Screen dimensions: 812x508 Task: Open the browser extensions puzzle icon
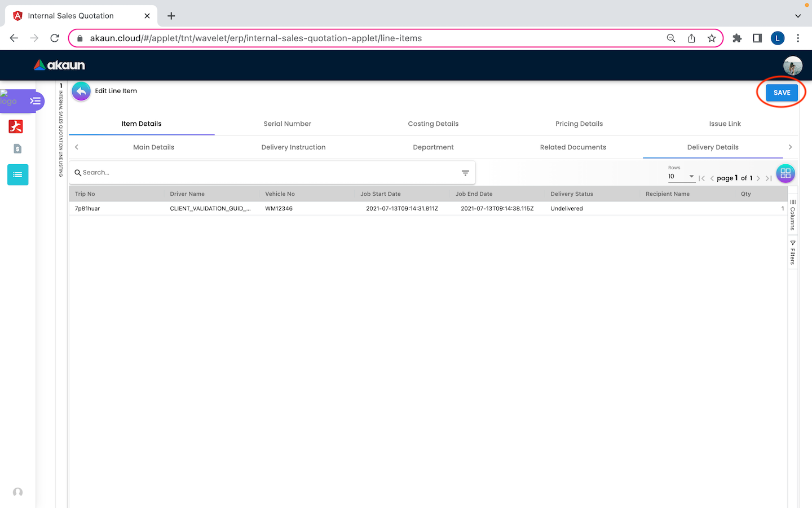pyautogui.click(x=737, y=38)
